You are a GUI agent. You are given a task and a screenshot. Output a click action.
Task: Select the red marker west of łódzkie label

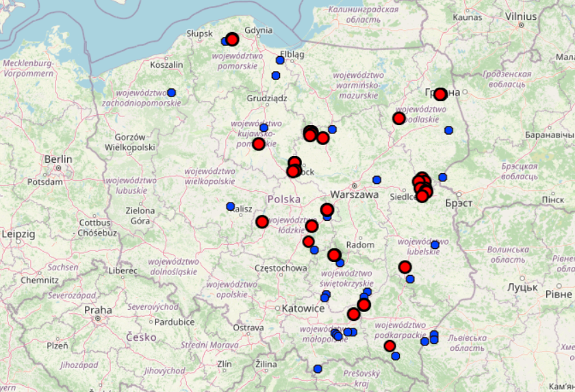point(261,222)
